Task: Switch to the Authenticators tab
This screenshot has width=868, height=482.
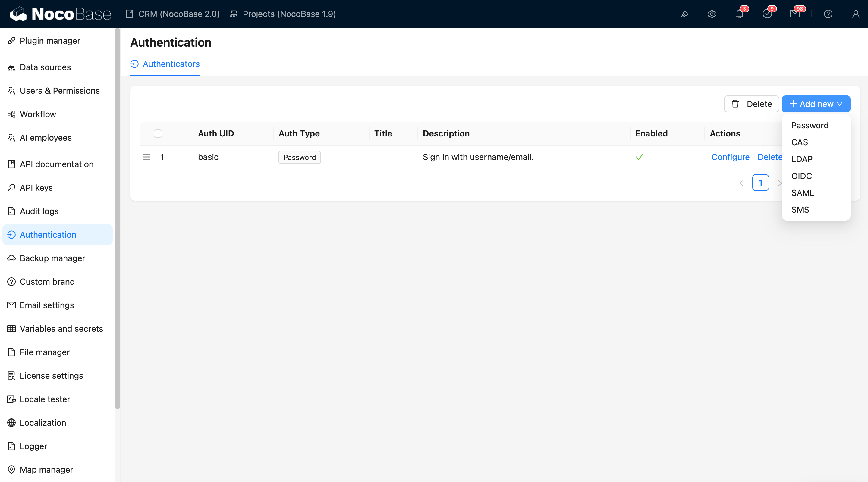Action: 165,64
